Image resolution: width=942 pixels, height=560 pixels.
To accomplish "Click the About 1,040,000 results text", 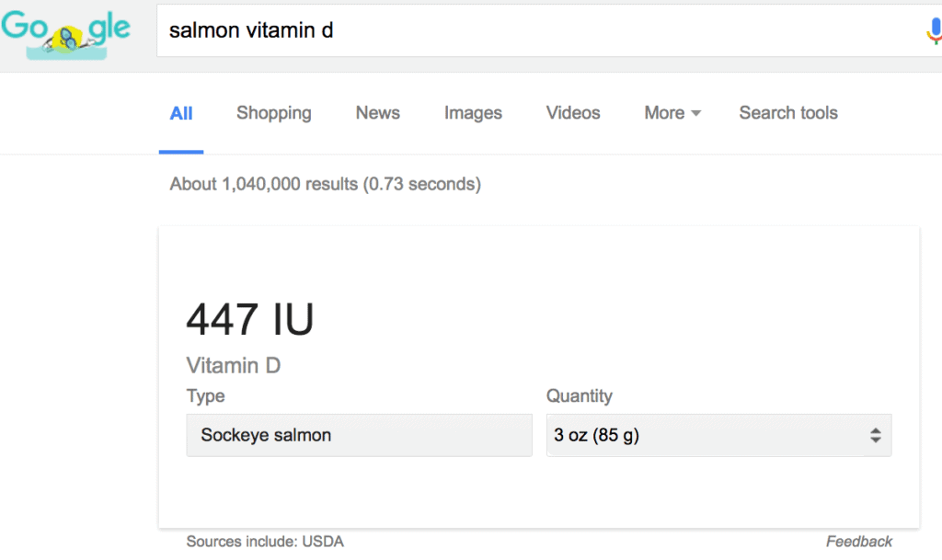I will point(325,184).
